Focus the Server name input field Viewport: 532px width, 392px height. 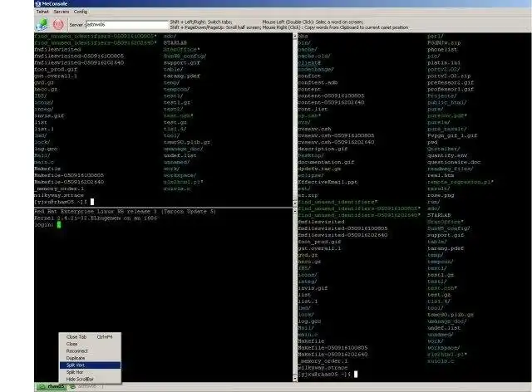click(x=127, y=24)
